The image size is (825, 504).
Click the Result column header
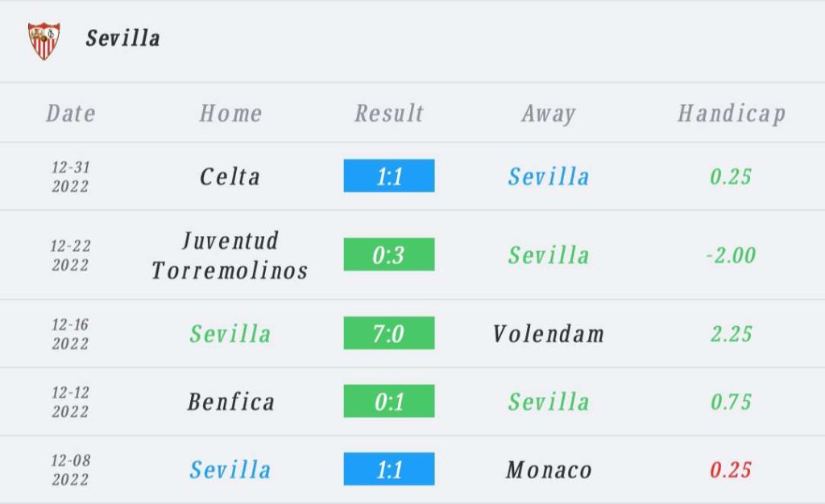(x=389, y=114)
